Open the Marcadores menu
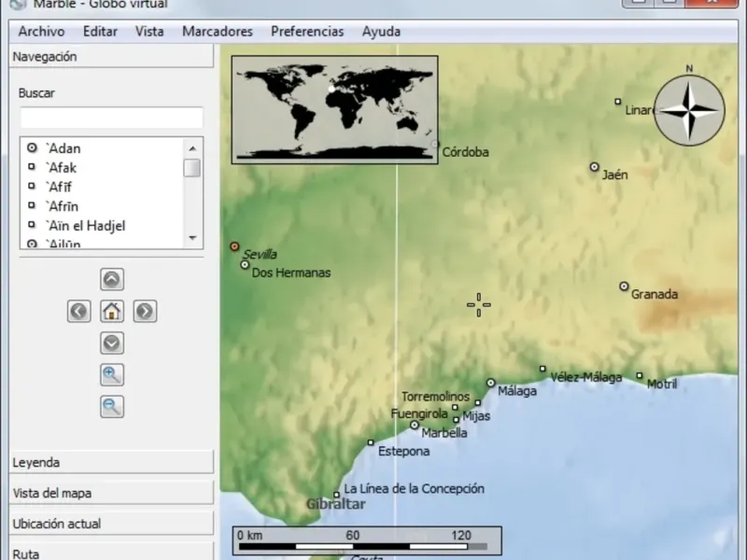The width and height of the screenshot is (747, 560). 218,32
